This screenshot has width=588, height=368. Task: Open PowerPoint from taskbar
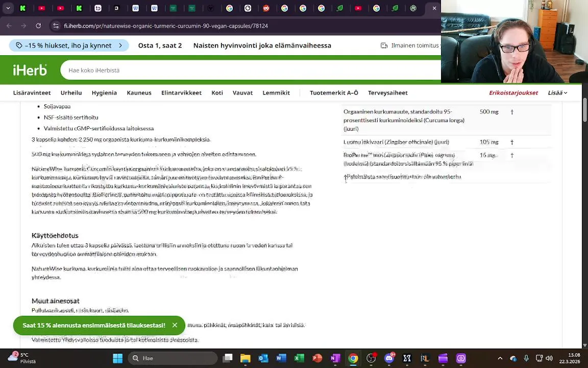point(317,358)
